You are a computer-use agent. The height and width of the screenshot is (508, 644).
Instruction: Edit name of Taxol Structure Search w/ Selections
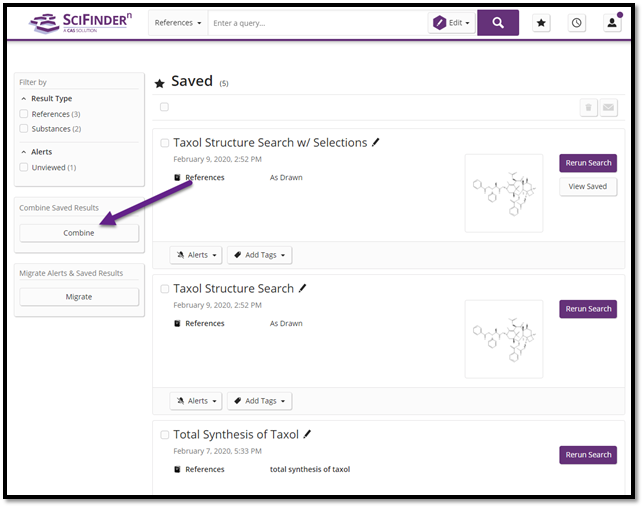click(x=375, y=143)
